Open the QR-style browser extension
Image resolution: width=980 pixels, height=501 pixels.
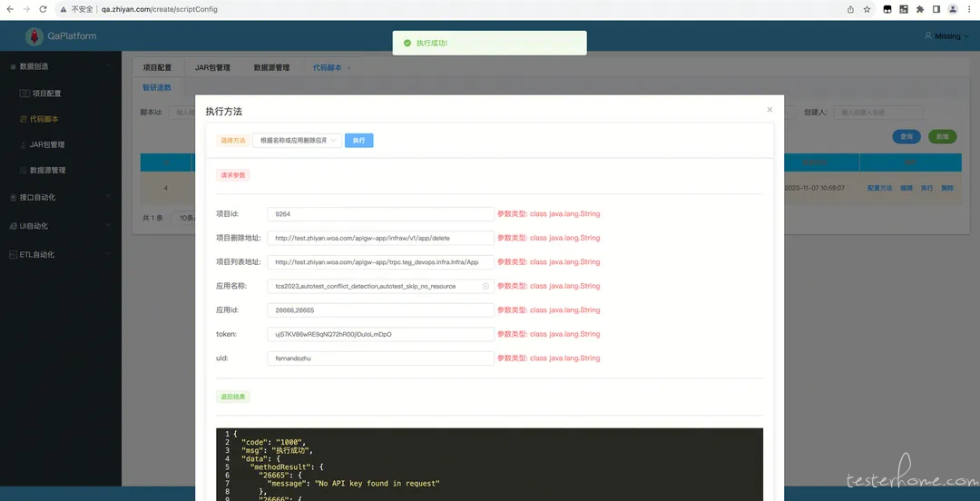(x=903, y=9)
